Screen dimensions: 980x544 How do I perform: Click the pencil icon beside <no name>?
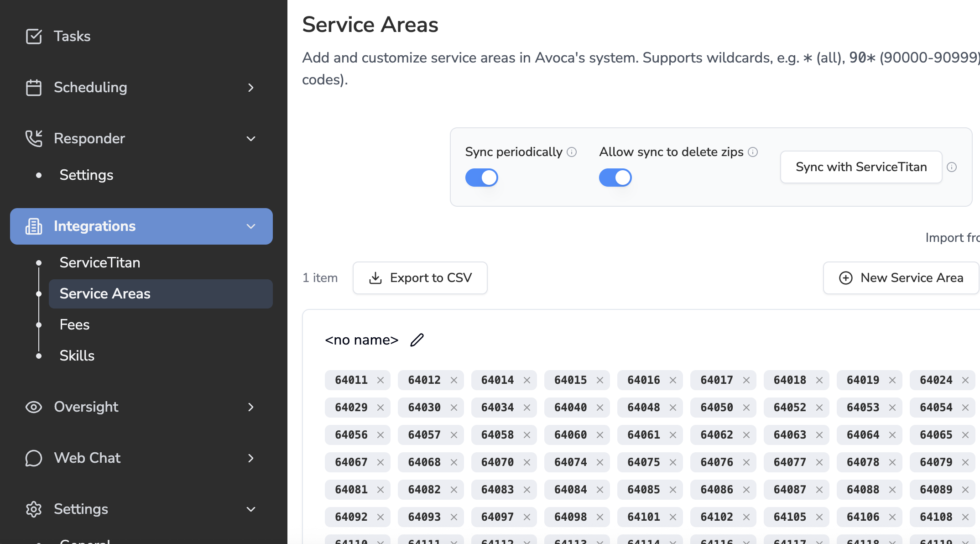(417, 340)
